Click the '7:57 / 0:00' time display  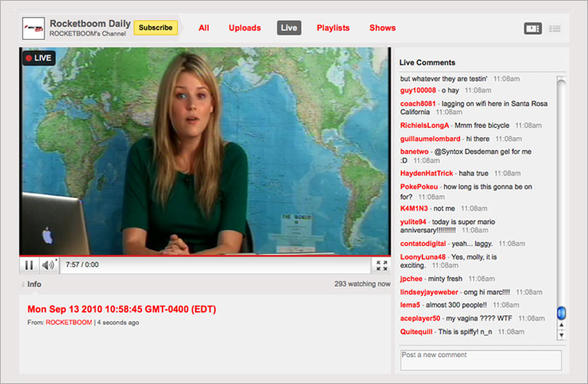coord(82,265)
